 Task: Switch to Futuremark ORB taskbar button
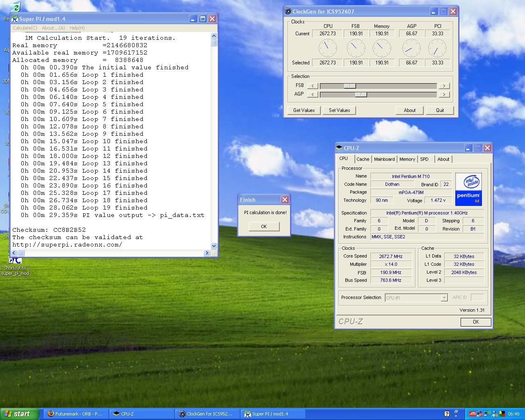coord(75,414)
